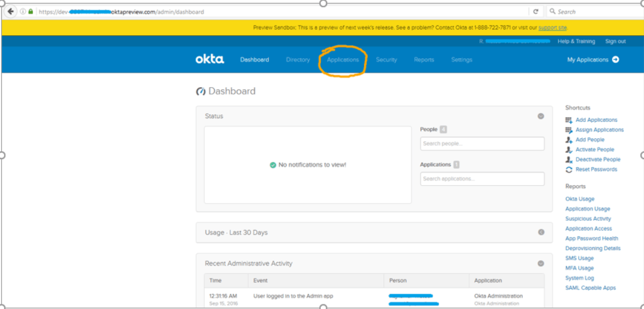Image resolution: width=644 pixels, height=309 pixels.
Task: Open the Application Usage report
Action: (x=587, y=209)
